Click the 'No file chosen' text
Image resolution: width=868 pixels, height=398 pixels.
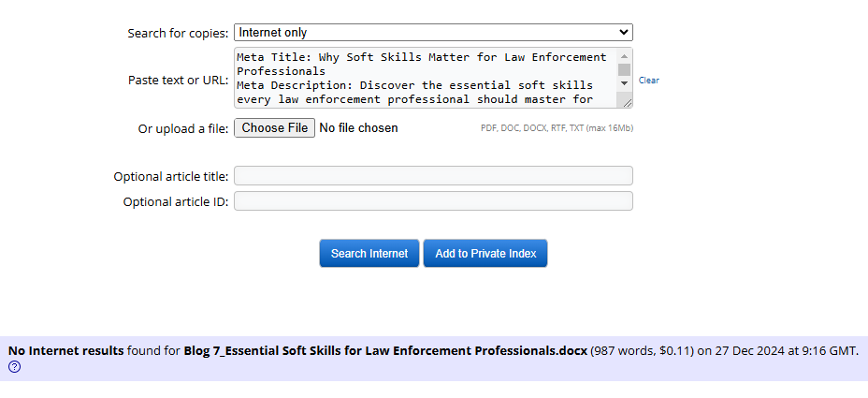click(x=359, y=128)
